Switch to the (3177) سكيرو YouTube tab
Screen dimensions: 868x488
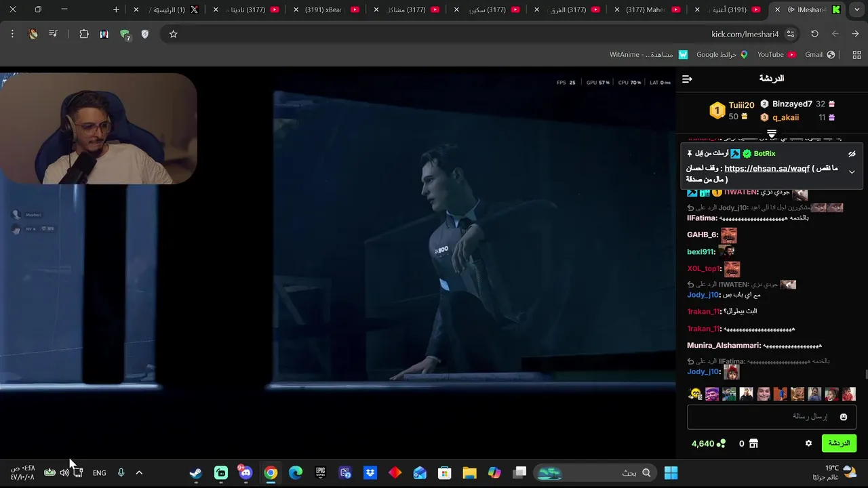click(x=488, y=9)
